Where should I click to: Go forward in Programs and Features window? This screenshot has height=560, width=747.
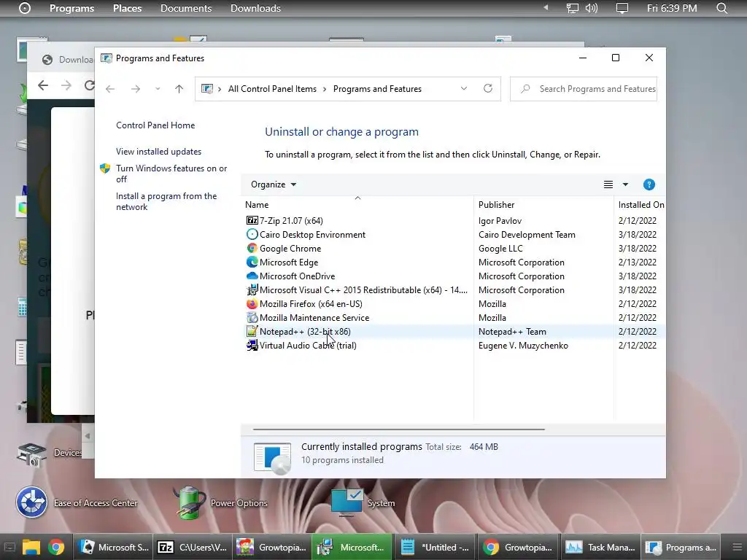136,88
